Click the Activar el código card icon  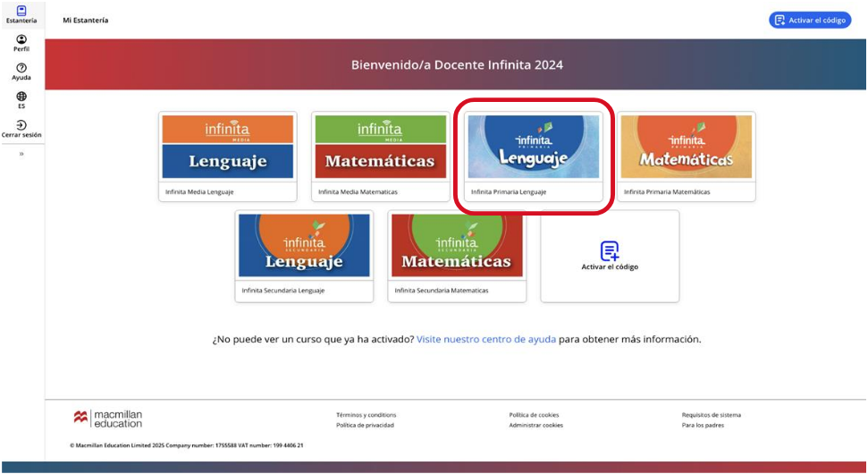(610, 251)
